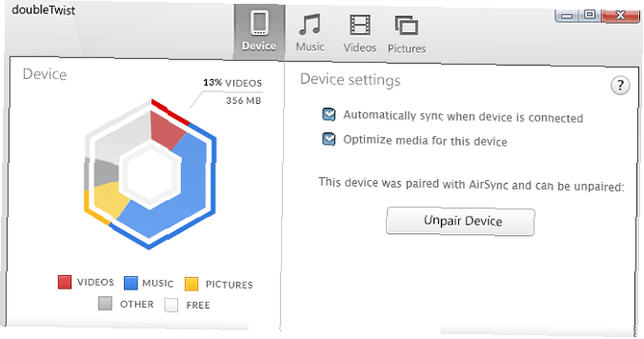Click the yellow Pictures legend swatch

point(191,284)
